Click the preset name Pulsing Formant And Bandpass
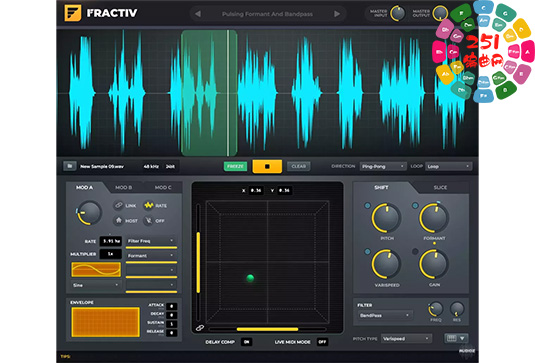The image size is (535, 363). coord(267,14)
